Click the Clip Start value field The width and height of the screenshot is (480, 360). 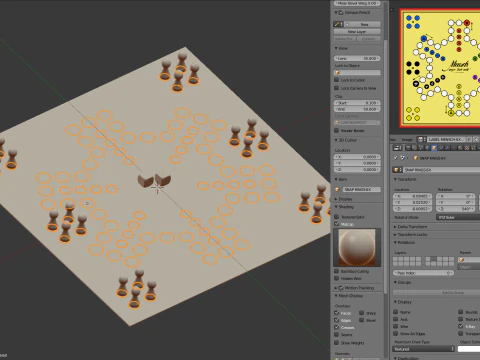click(x=357, y=103)
